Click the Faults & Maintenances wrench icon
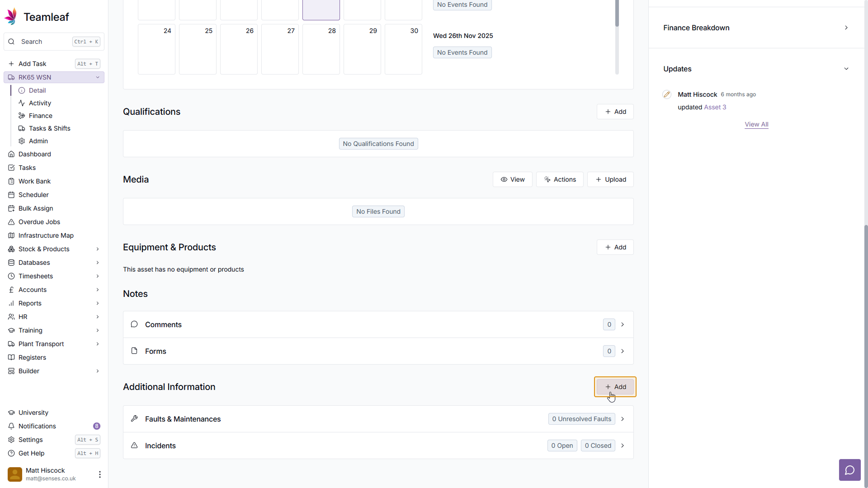The image size is (868, 488). click(134, 419)
